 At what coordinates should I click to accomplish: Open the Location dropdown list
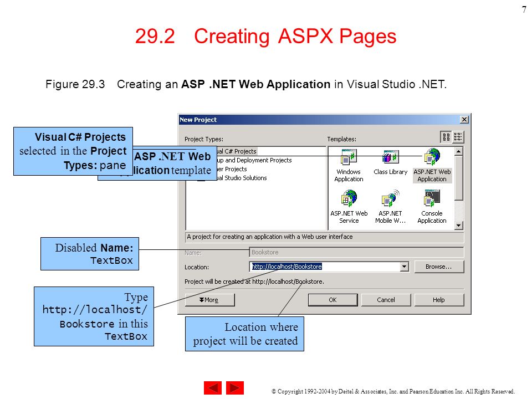point(404,267)
